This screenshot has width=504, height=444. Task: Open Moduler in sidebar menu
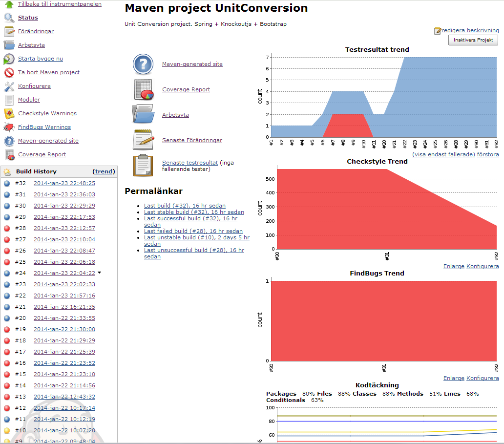tap(29, 100)
